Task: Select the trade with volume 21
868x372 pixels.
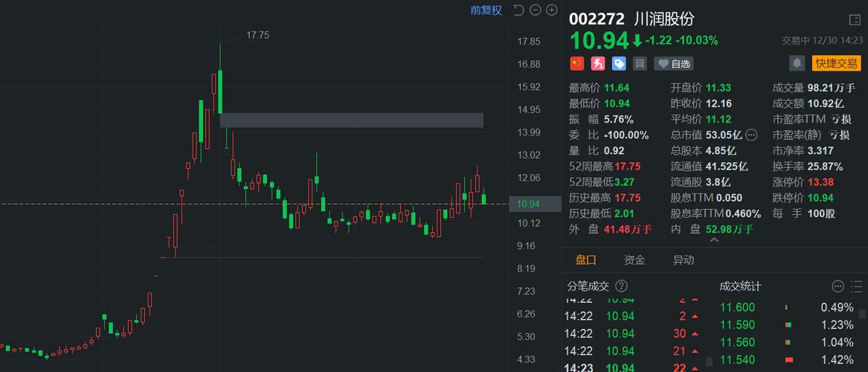Action: pos(632,350)
